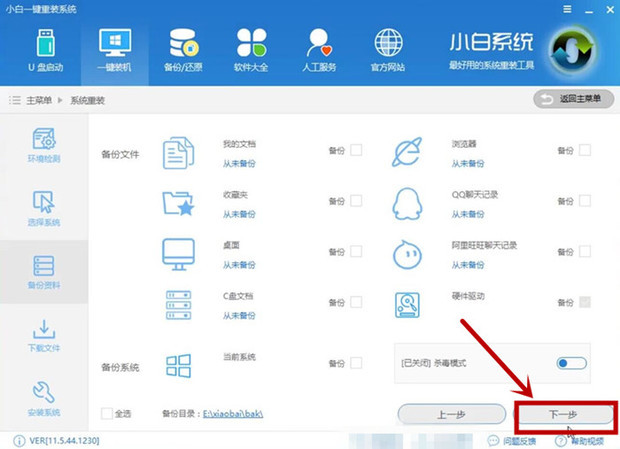Open the hamburger menu in title bar
The height and width of the screenshot is (449, 620).
click(x=567, y=9)
